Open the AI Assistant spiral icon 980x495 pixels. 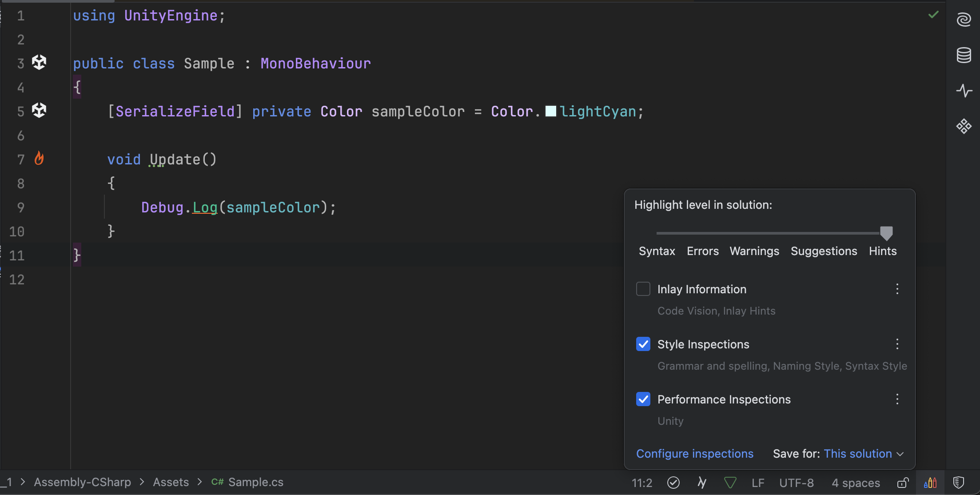pos(964,20)
